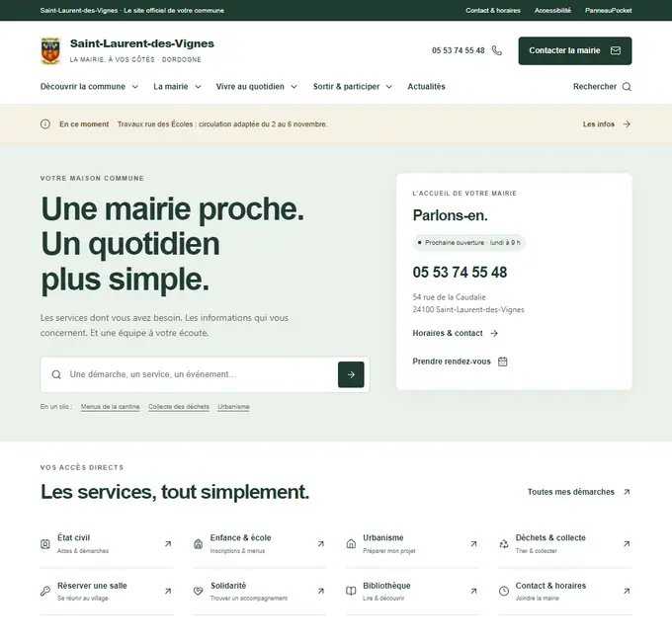Click the arrow icon after Horaires & contact
Screen dimensions: 672x643
494,333
